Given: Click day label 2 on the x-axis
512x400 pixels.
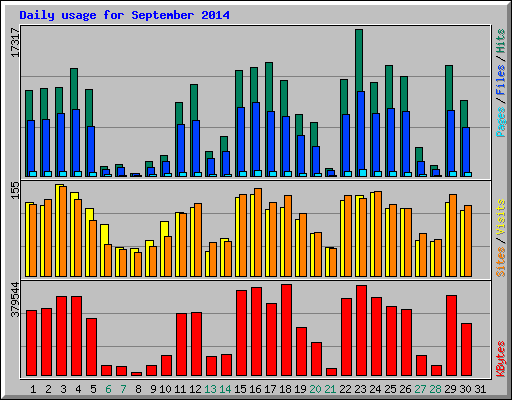Looking at the screenshot, I should (x=48, y=389).
